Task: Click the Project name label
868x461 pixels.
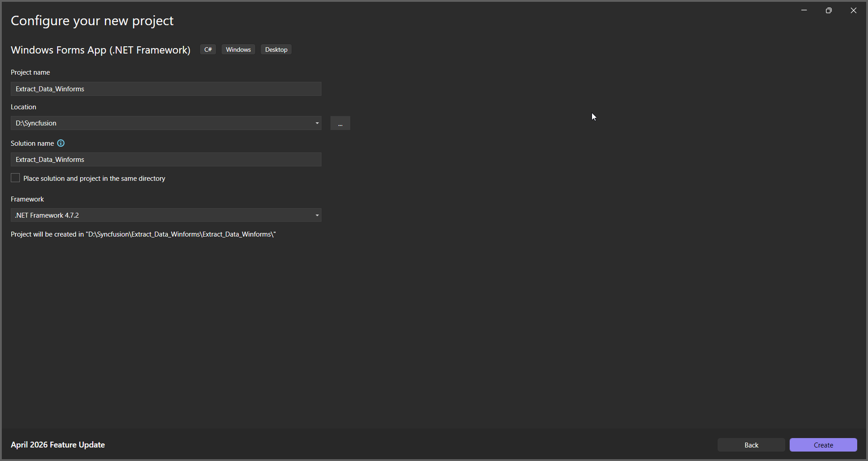Action: (30, 72)
